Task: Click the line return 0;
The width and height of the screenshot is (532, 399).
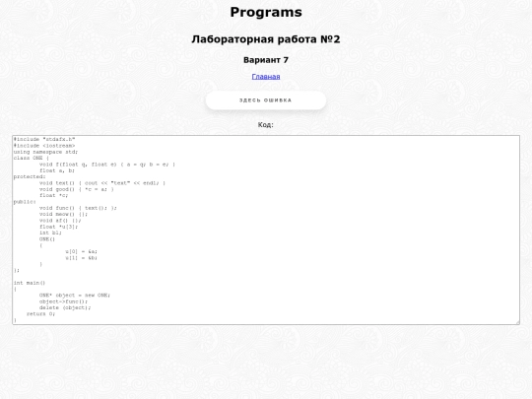Action: tap(40, 314)
